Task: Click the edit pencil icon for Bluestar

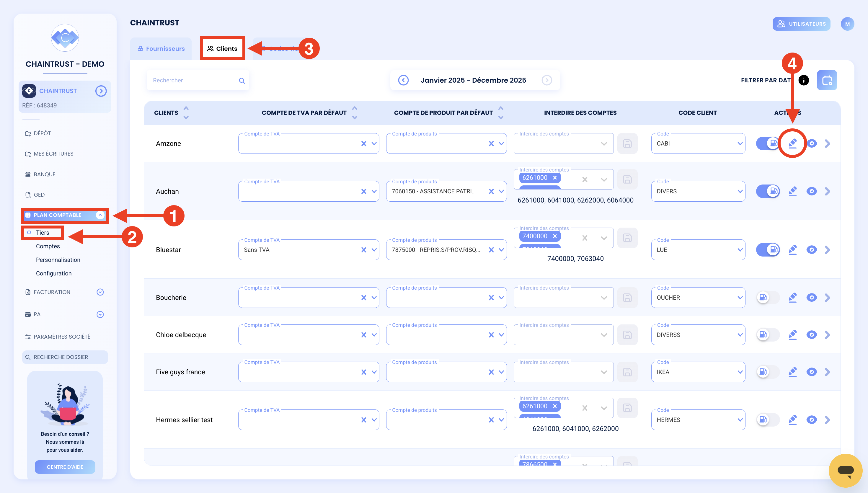Action: [x=792, y=250]
